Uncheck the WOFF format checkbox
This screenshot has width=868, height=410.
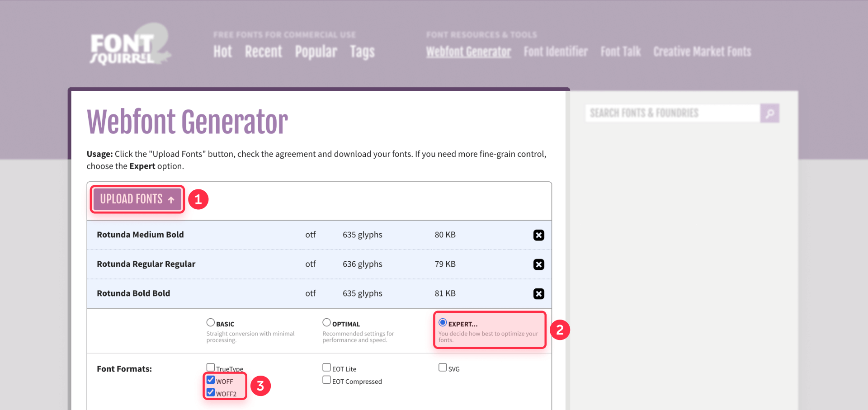[x=211, y=380]
